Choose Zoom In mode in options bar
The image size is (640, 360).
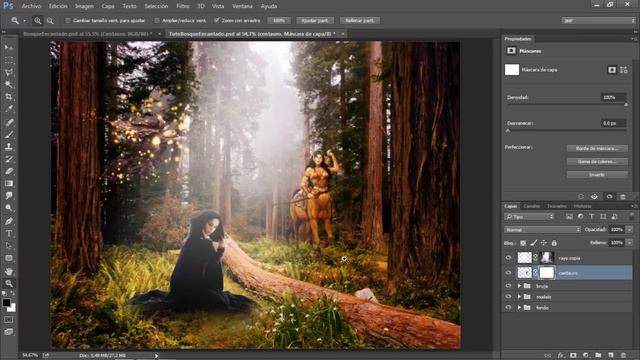click(38, 20)
